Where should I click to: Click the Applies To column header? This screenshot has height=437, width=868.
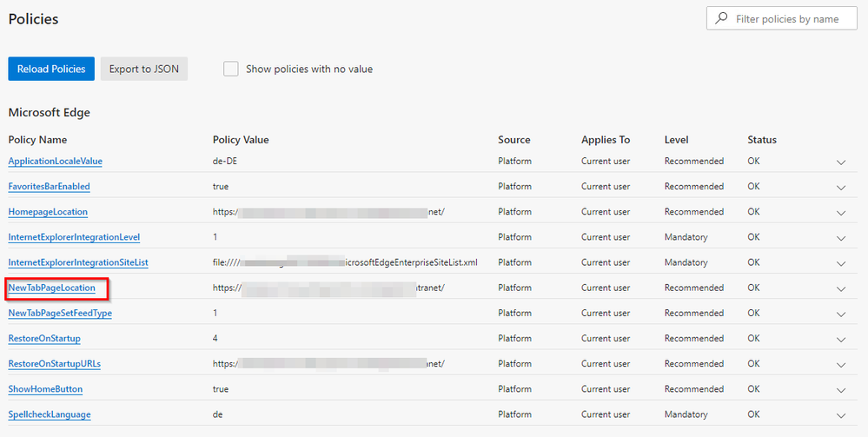coord(606,140)
